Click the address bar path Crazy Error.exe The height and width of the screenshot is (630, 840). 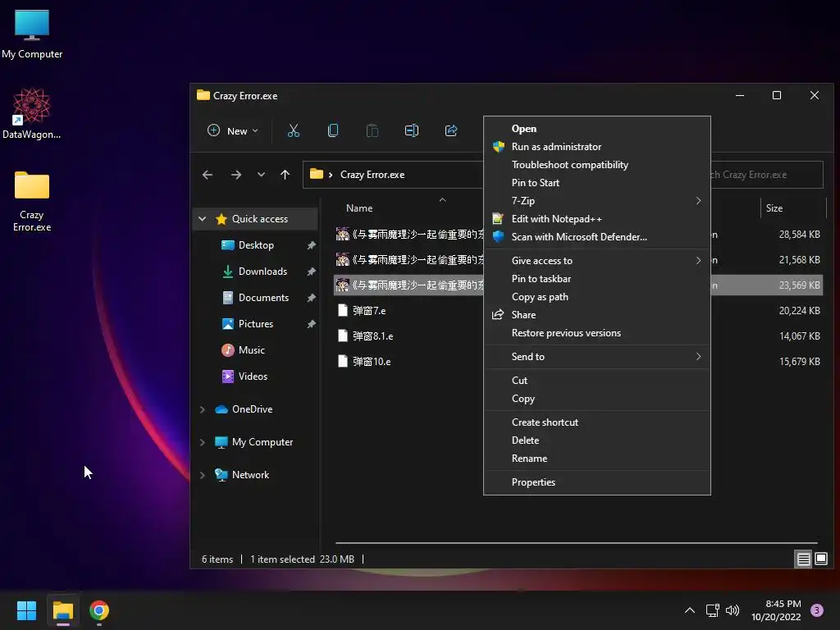372,175
